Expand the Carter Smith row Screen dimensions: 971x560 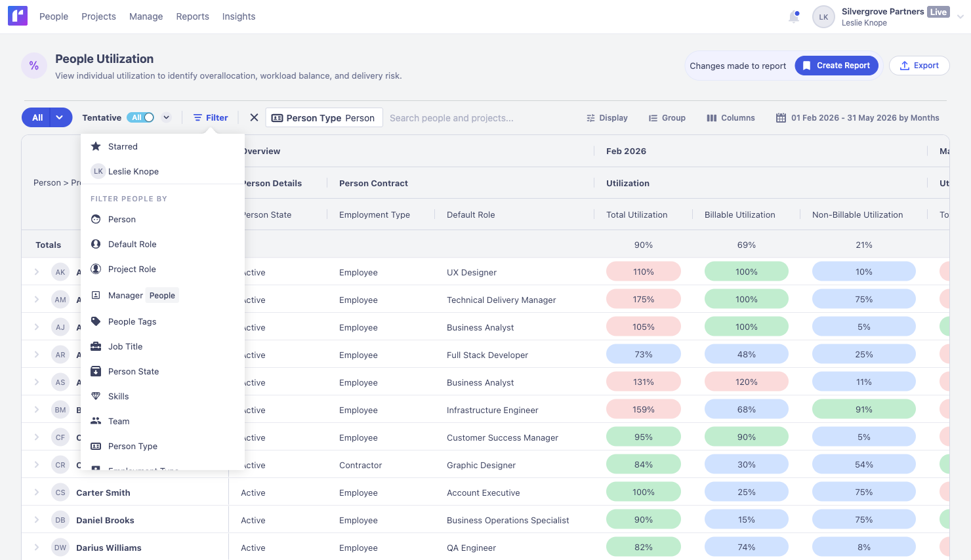[x=37, y=492]
